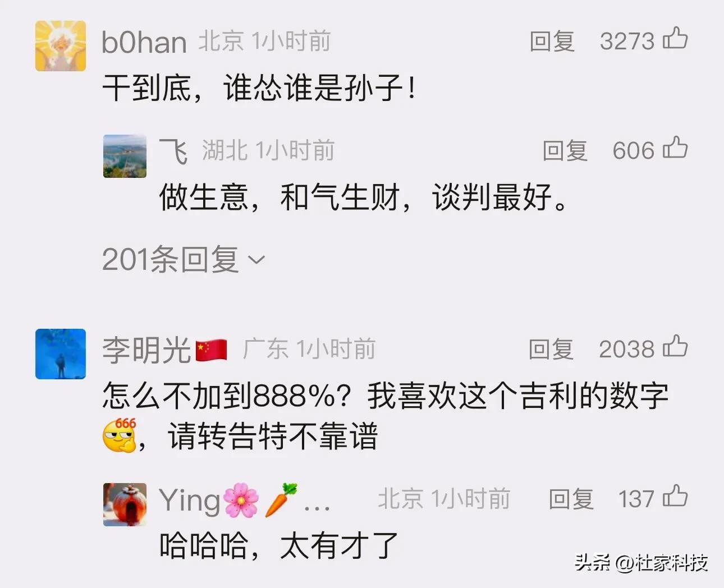Click the 666 emoji in comment
724x588 pixels.
tap(120, 435)
